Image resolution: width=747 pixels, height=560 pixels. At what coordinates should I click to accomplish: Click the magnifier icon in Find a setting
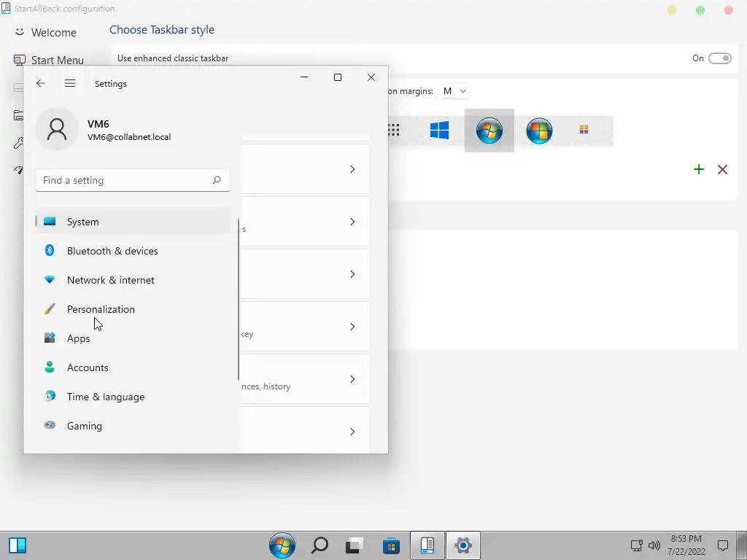(217, 180)
